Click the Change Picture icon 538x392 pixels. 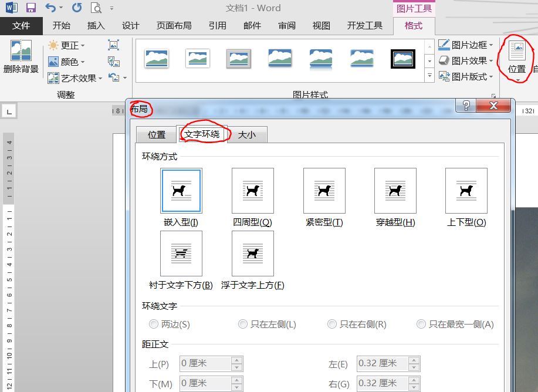click(x=114, y=62)
